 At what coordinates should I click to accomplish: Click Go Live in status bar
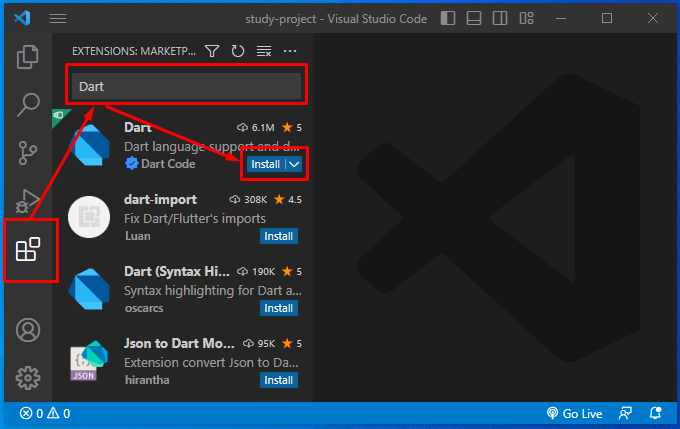pos(574,413)
